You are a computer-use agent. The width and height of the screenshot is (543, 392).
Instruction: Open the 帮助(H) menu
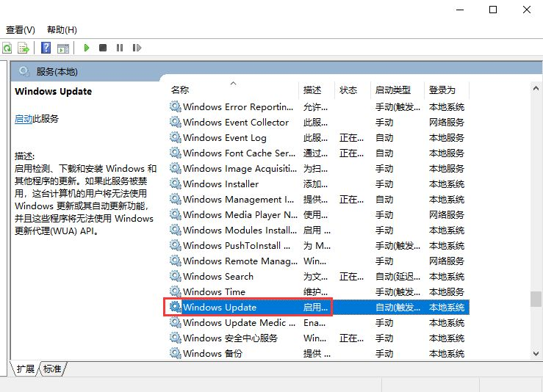tap(62, 30)
